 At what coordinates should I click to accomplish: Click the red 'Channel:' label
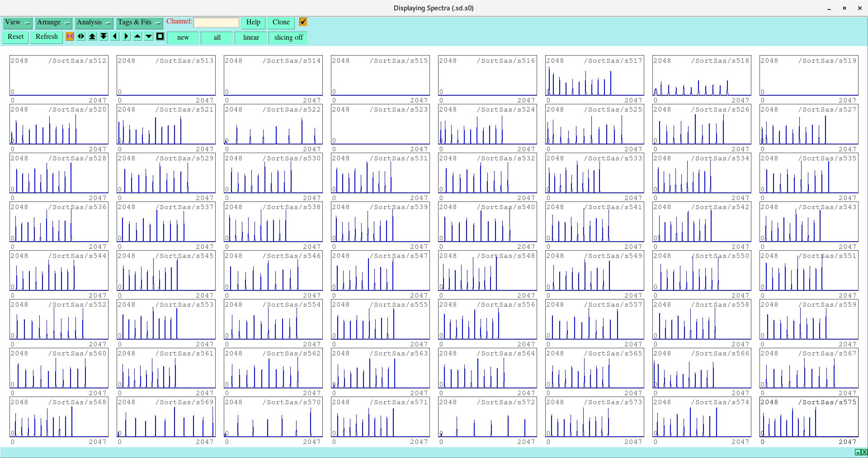(x=179, y=21)
